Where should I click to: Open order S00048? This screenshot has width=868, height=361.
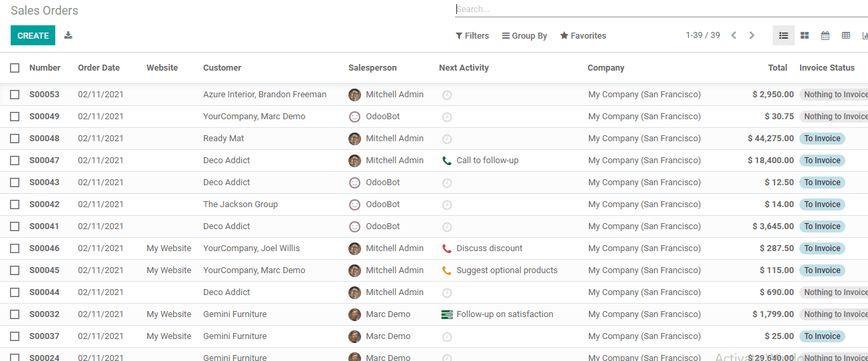click(x=44, y=139)
